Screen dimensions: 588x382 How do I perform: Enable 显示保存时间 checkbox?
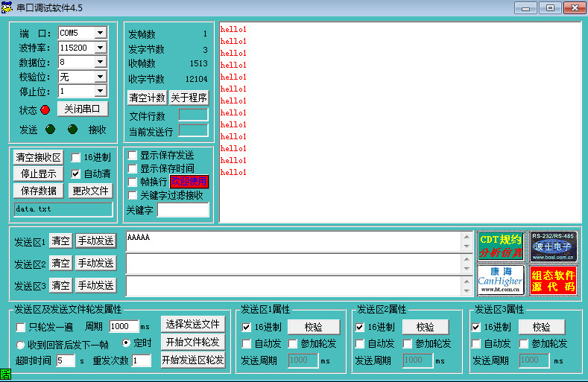tap(132, 168)
